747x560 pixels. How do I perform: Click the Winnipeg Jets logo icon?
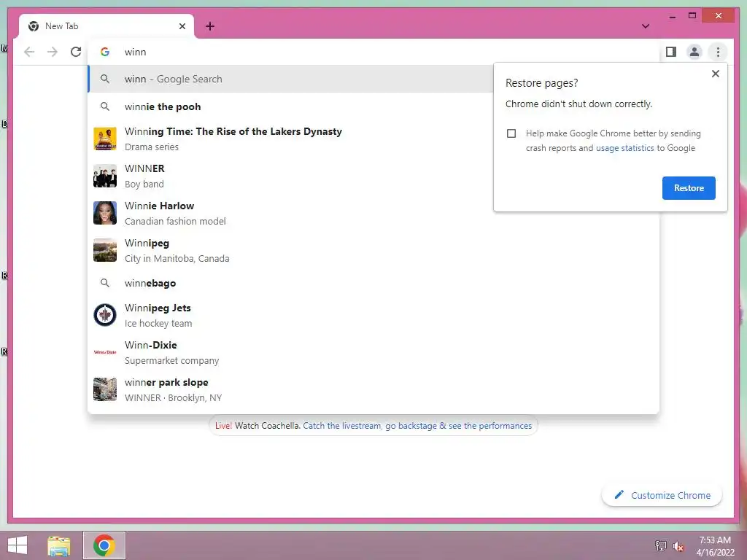tap(105, 315)
